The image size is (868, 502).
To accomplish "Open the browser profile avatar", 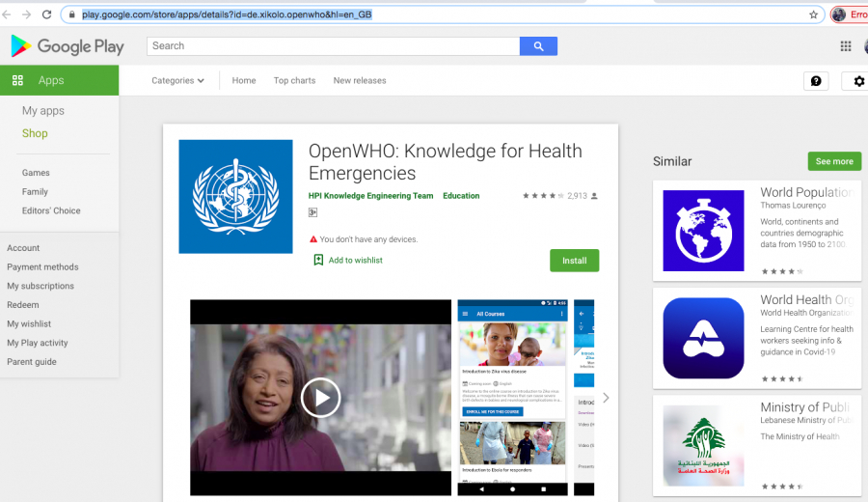I will [839, 14].
